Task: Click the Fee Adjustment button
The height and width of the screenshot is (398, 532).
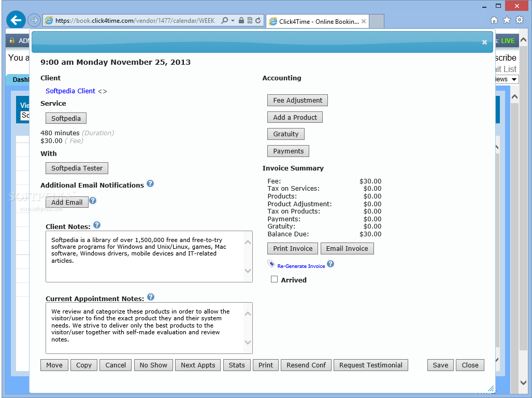Action: click(x=297, y=101)
